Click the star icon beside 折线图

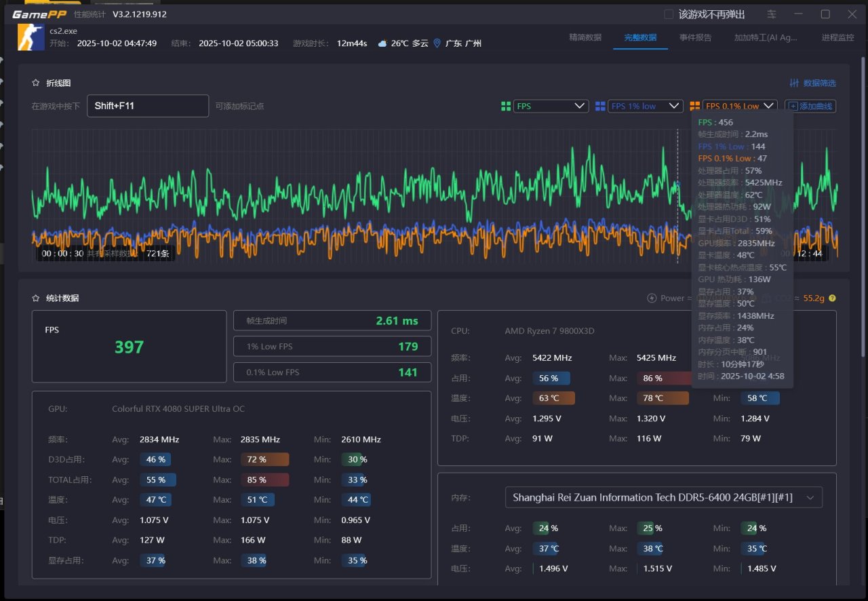[36, 83]
